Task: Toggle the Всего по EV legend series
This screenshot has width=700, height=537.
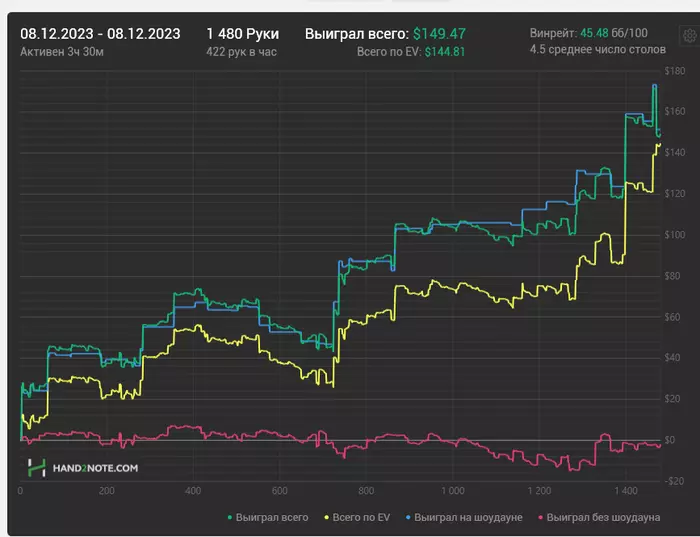Action: click(361, 517)
